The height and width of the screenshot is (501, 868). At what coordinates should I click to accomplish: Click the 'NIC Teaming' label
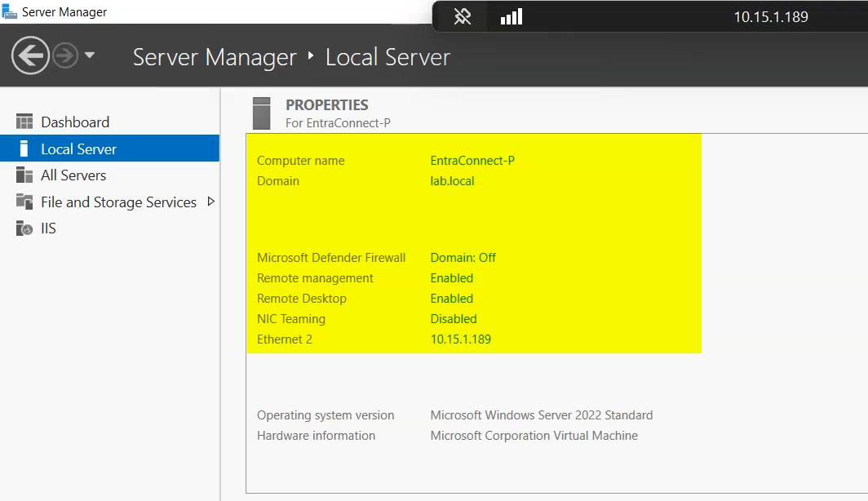(x=291, y=319)
